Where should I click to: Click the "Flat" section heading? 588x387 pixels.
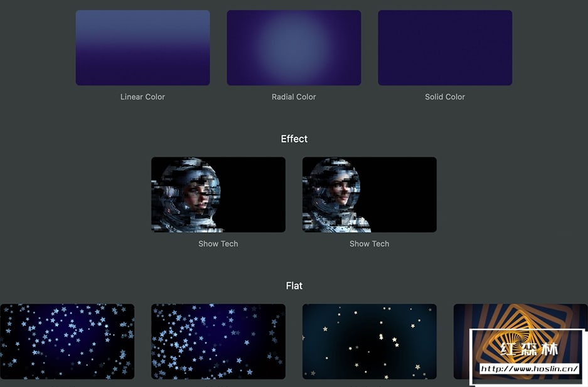[x=294, y=286]
